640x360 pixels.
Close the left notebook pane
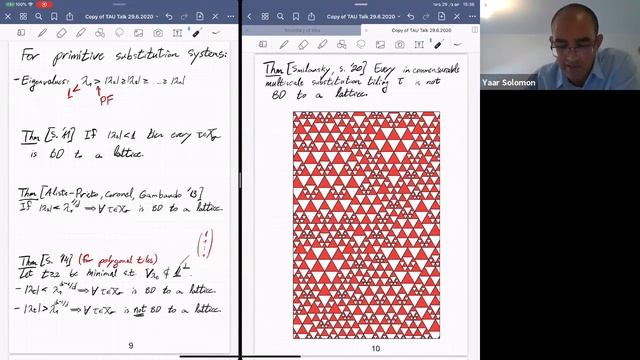(x=8, y=17)
